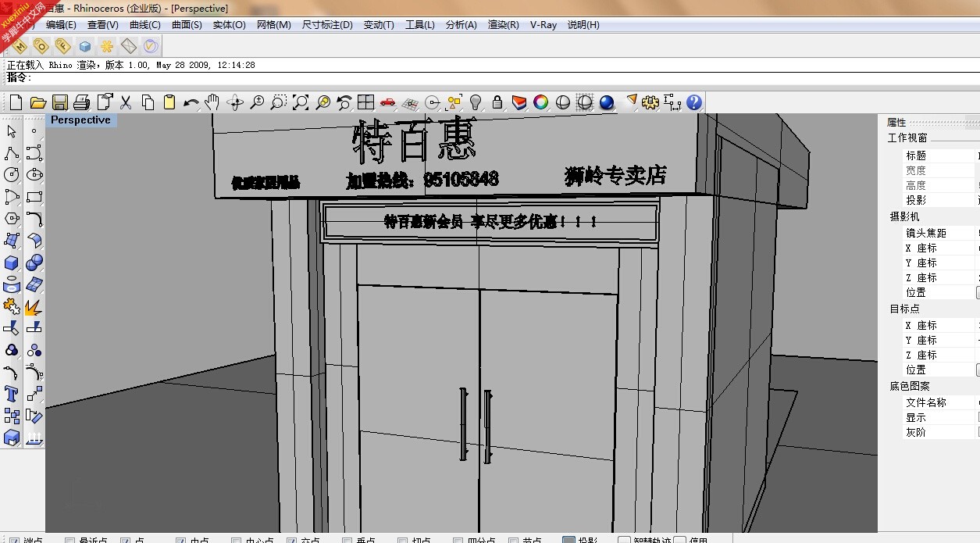The width and height of the screenshot is (980, 543).
Task: Pick the Zoom Window tool
Action: click(x=279, y=102)
